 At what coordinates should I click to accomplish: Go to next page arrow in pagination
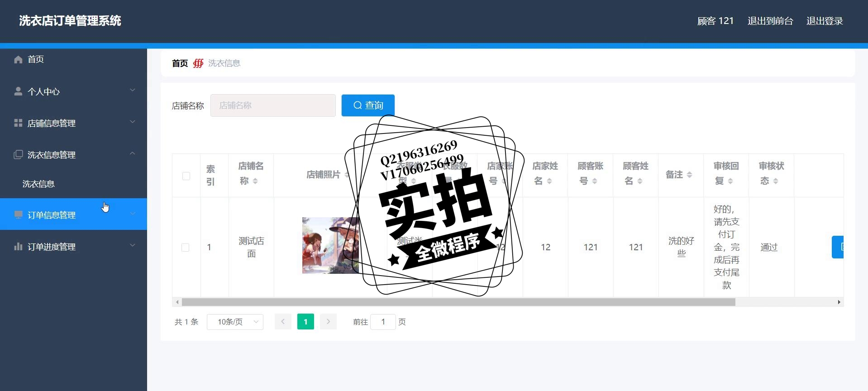[x=328, y=322]
